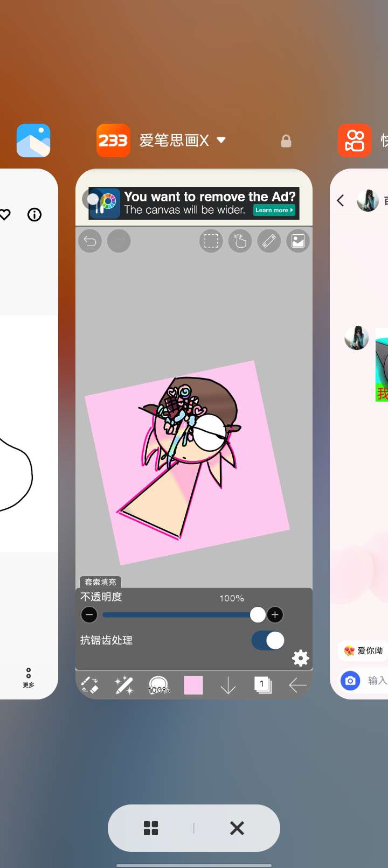
Task: Open the canvas image material icon
Action: [x=298, y=241]
